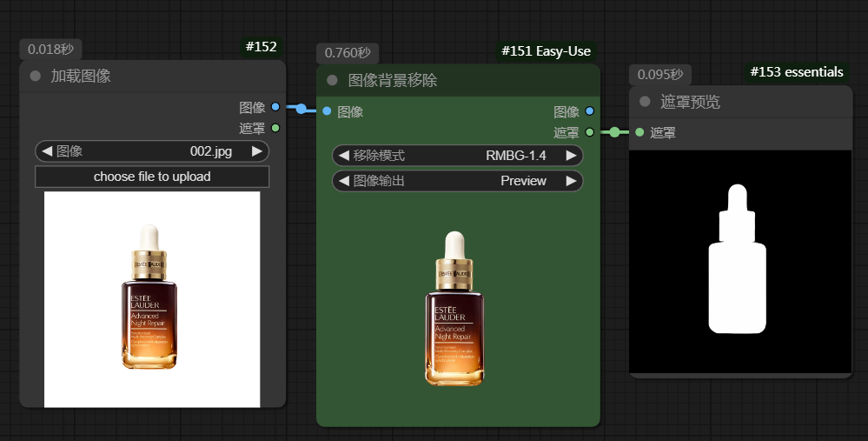Switch to next 移除模式 after RMBG-1.4
Viewport: 868px width, 441px height.
[x=572, y=156]
